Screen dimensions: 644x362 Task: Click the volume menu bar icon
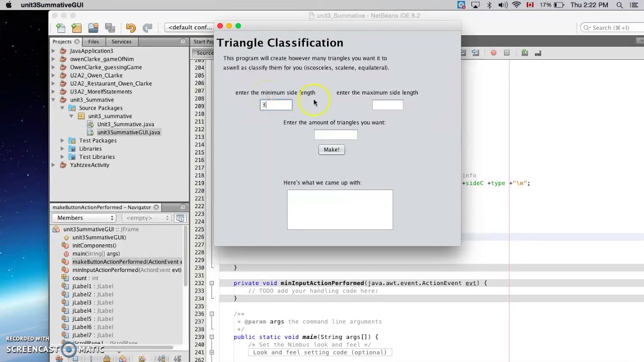[503, 5]
